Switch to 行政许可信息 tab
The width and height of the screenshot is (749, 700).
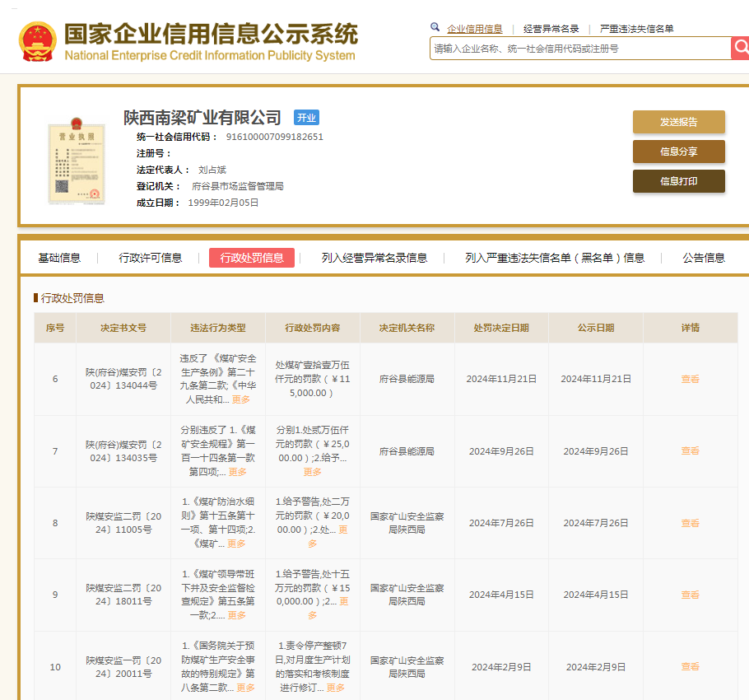coord(150,258)
